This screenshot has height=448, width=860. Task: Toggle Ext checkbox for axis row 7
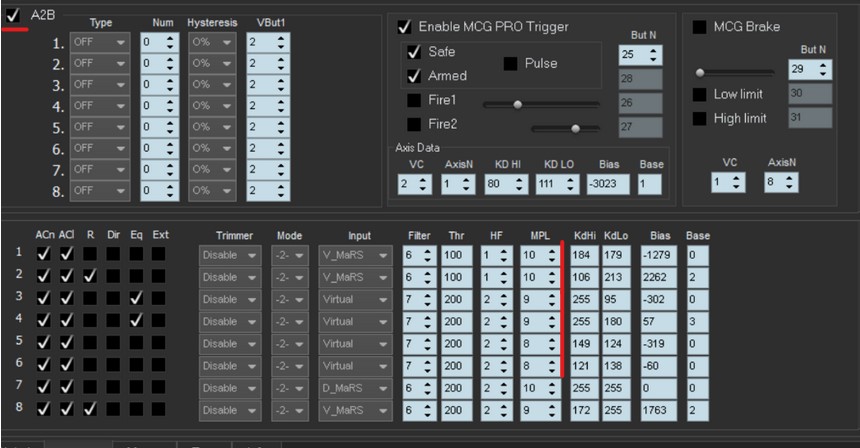[159, 387]
